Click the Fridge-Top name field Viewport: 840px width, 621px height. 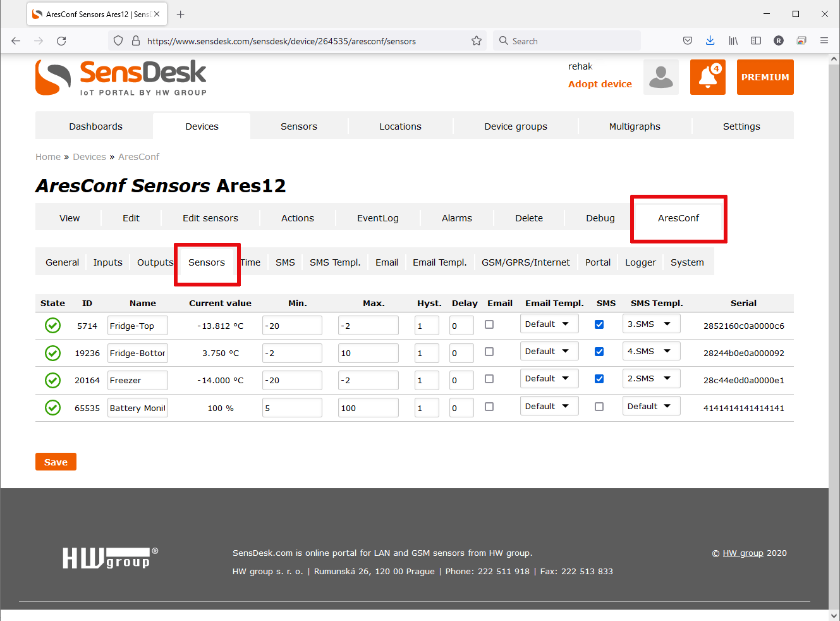(138, 326)
